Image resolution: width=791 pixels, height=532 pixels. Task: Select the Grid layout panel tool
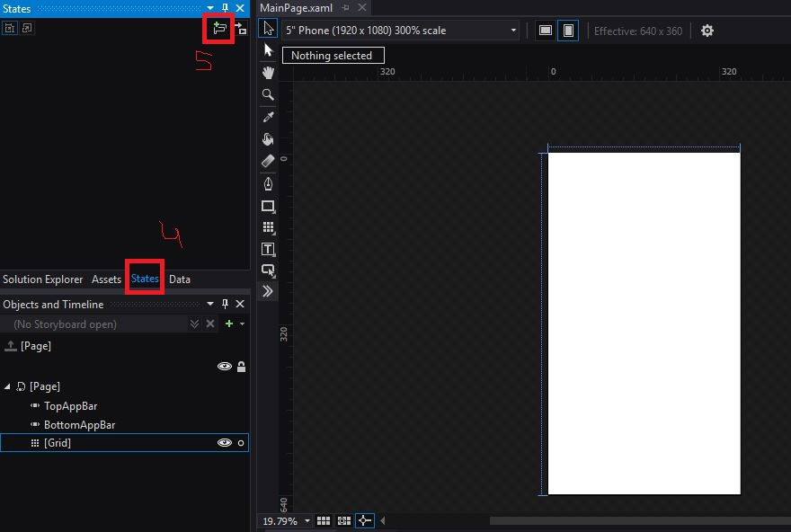coord(268,227)
